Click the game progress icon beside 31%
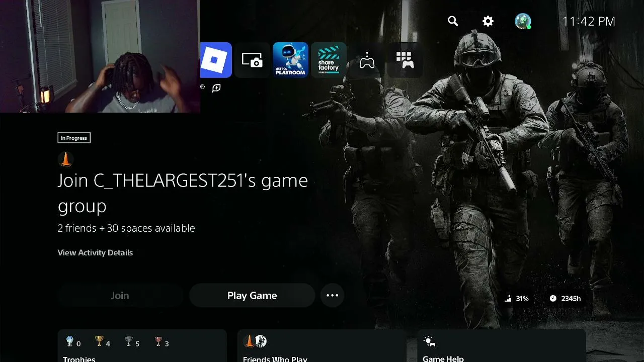 508,299
